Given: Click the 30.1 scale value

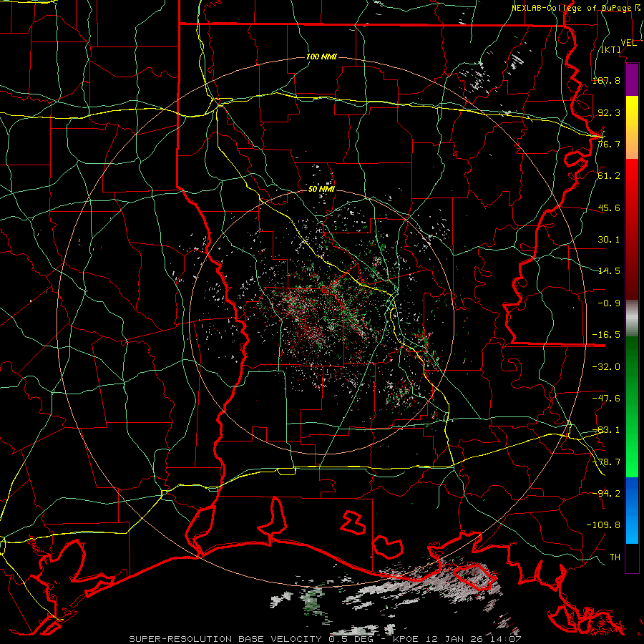Looking at the screenshot, I should click(x=609, y=240).
